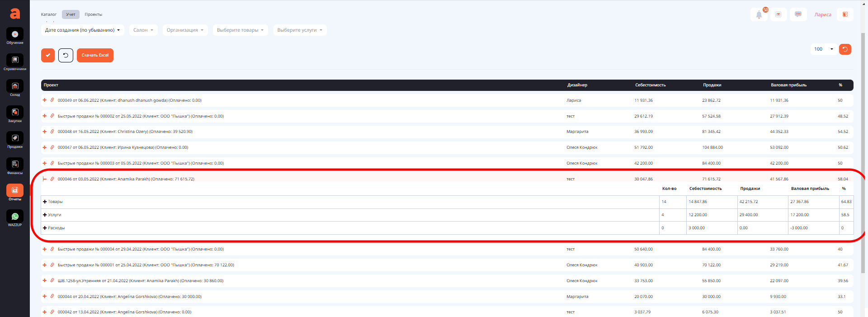Click the link icon for project 000049
The height and width of the screenshot is (317, 868).
tap(52, 100)
